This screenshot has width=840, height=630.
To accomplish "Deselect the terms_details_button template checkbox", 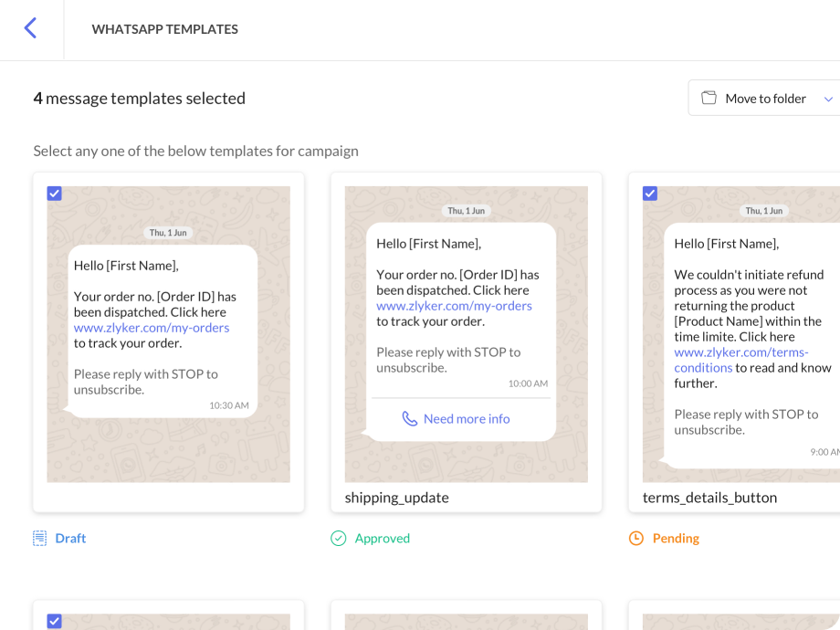I will click(x=650, y=194).
